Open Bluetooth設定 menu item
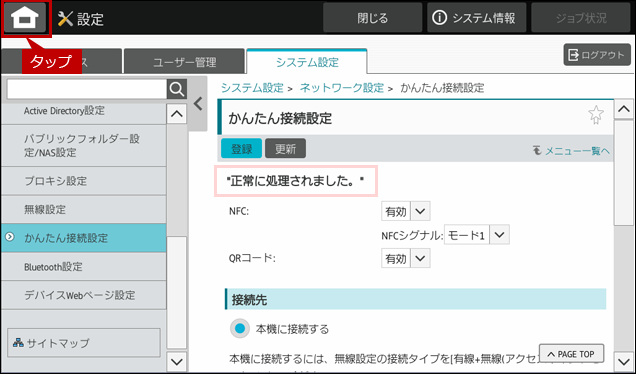Viewport: 636px width, 374px height. coord(84,267)
